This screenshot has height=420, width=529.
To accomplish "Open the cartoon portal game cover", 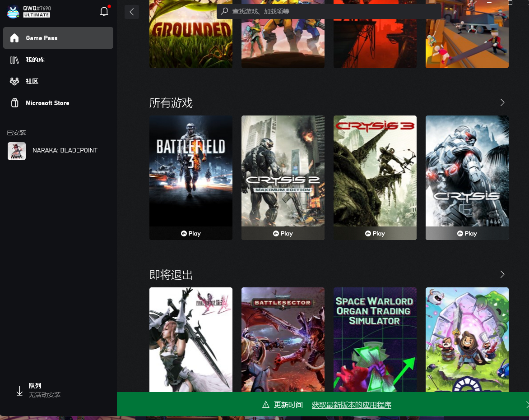I will click(467, 339).
